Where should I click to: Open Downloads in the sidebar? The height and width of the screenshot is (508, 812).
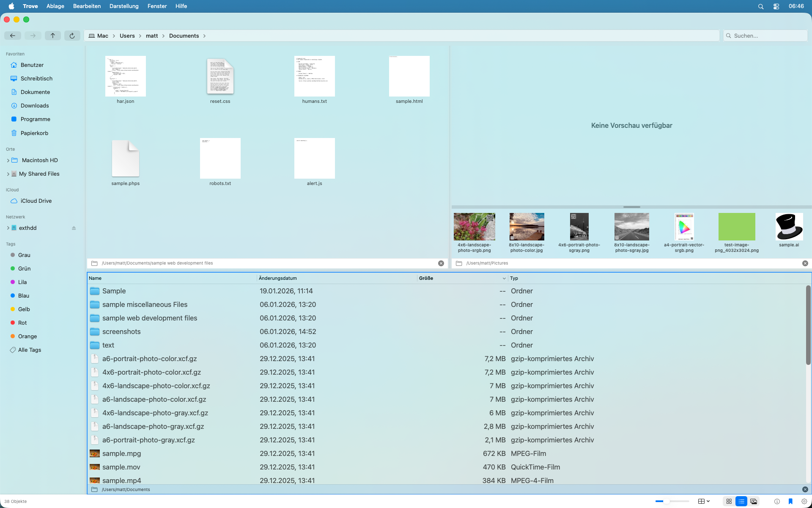click(35, 105)
